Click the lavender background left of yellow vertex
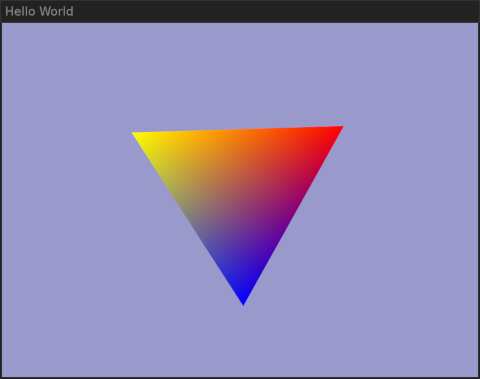 (67, 133)
